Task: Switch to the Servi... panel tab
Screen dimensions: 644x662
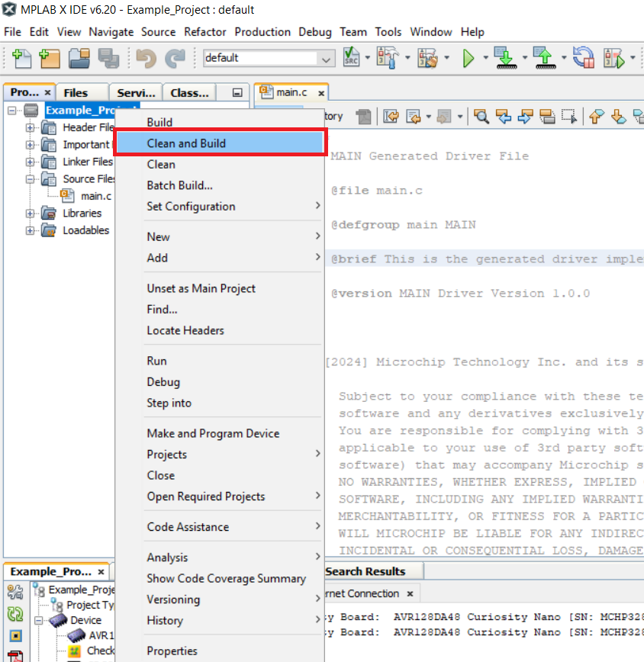Action: click(136, 92)
